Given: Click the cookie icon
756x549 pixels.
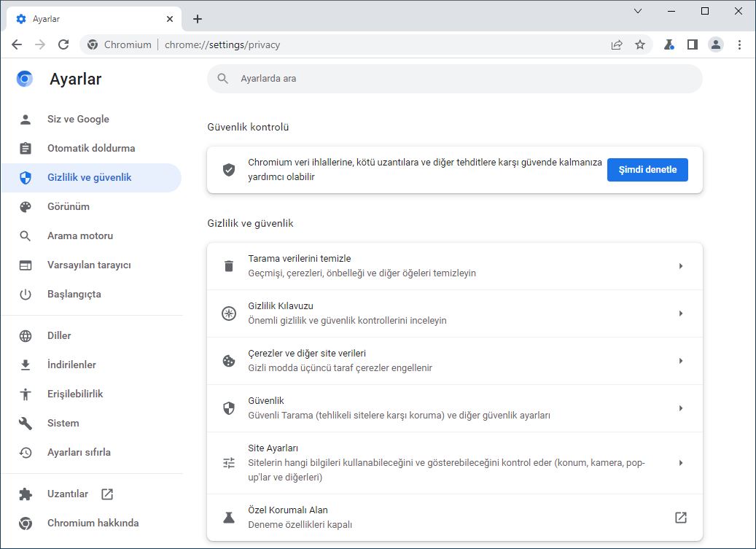Looking at the screenshot, I should coord(228,361).
